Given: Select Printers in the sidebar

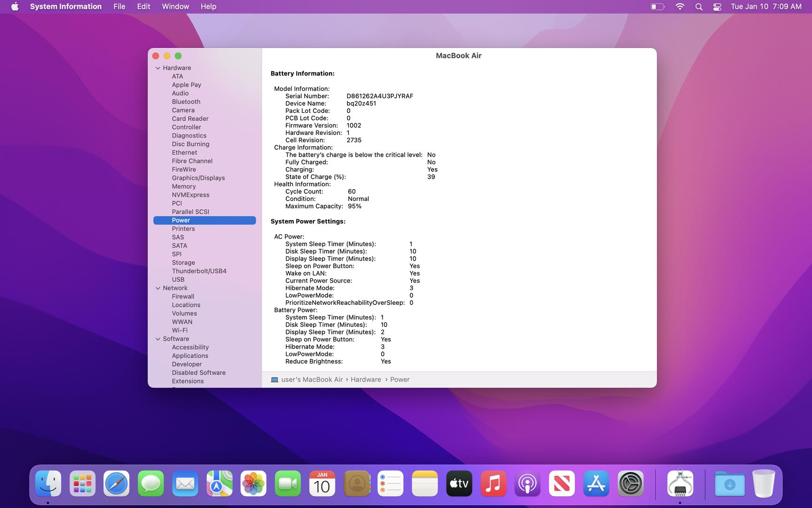Looking at the screenshot, I should (183, 229).
